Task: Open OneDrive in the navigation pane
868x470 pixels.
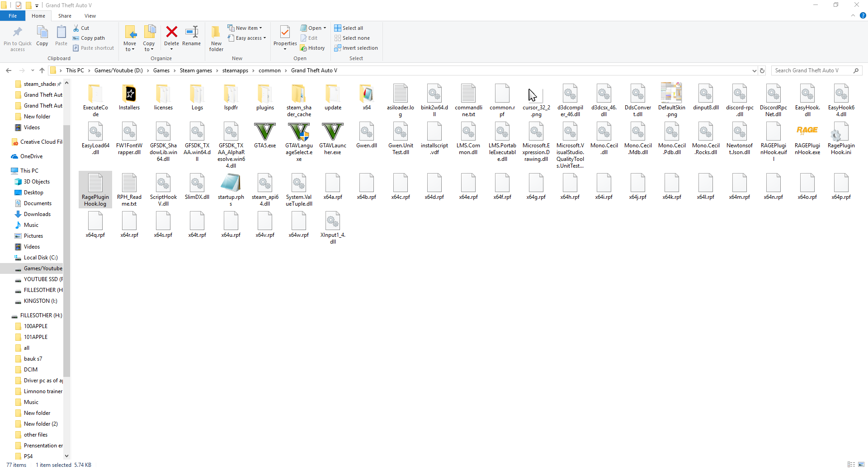Action: pos(31,156)
